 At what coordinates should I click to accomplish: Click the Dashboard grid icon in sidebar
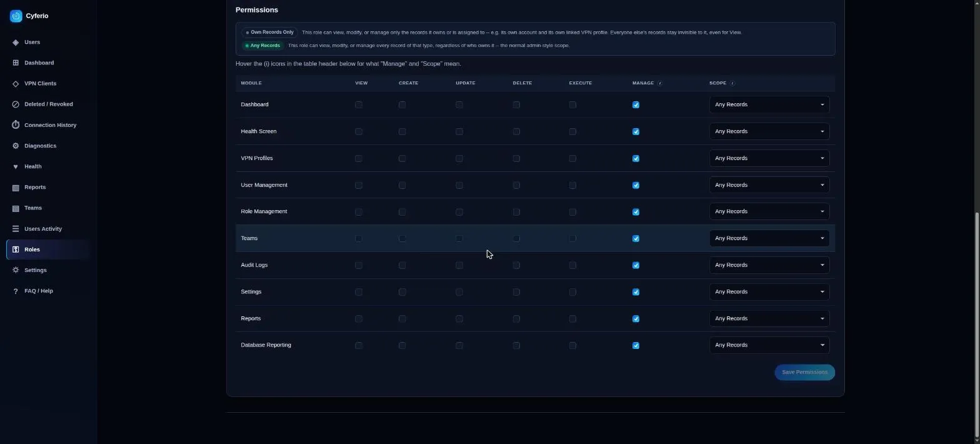click(x=16, y=63)
